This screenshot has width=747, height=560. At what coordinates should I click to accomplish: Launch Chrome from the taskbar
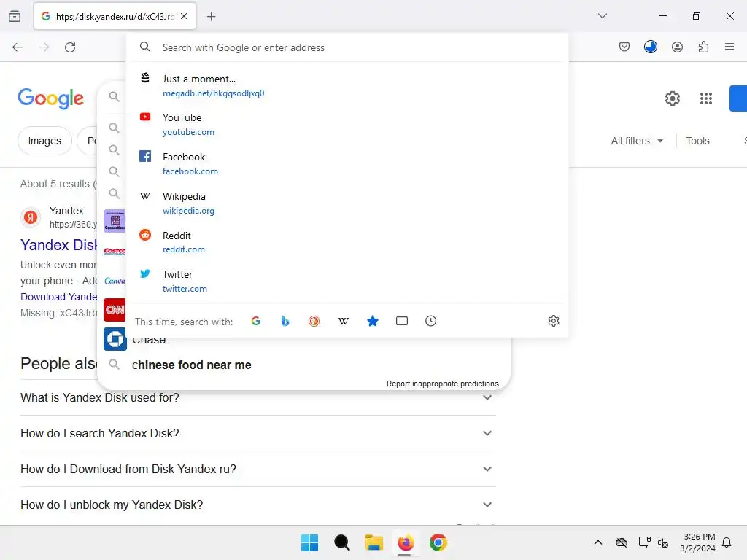(438, 542)
